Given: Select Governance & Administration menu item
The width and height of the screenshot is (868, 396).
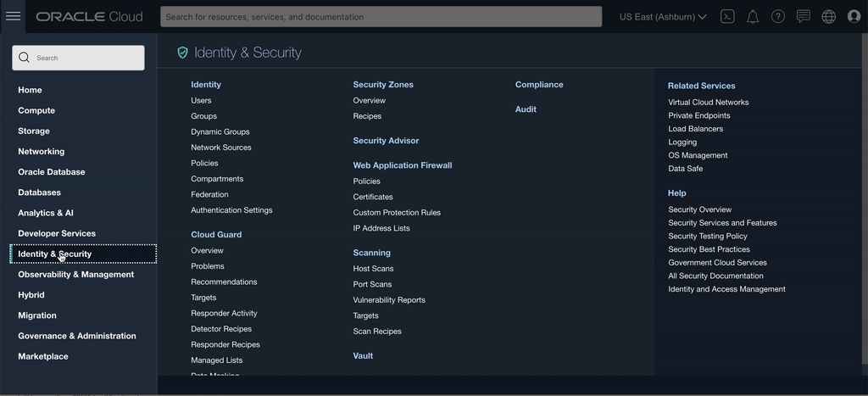Looking at the screenshot, I should pos(77,336).
